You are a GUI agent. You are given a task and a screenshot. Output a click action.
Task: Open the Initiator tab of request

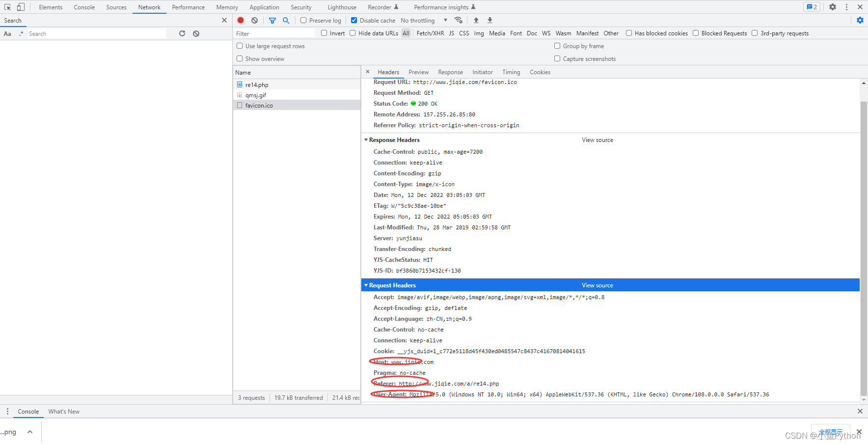[483, 72]
